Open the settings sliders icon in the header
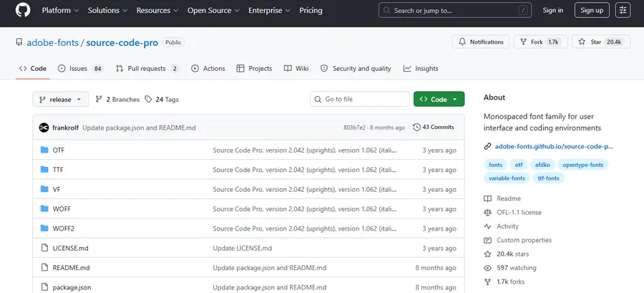Screen dimensions: 644x293 point(623,10)
